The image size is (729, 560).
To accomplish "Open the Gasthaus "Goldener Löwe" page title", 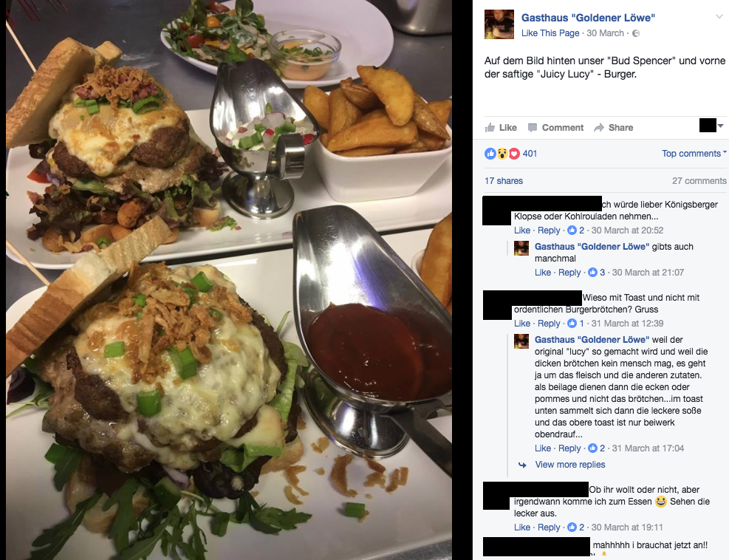I will [x=588, y=18].
